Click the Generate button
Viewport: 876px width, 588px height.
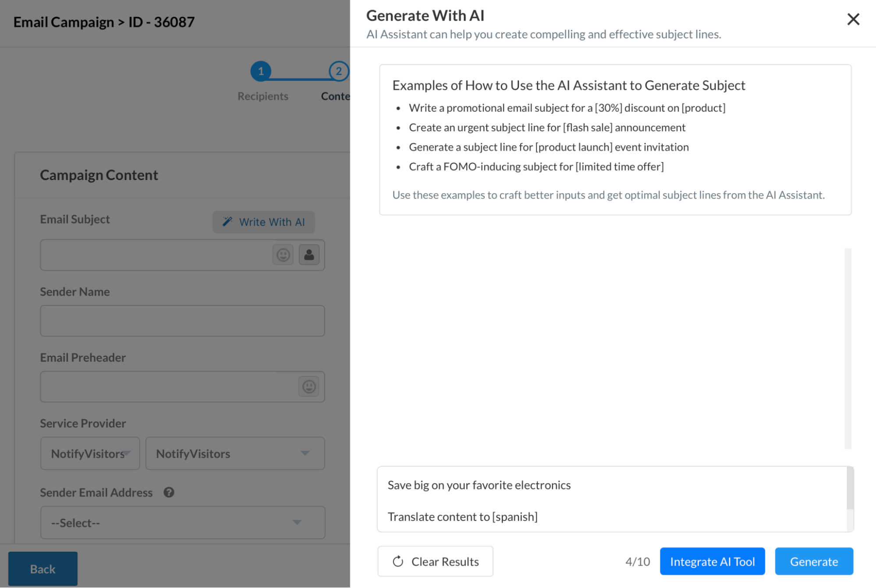click(813, 561)
